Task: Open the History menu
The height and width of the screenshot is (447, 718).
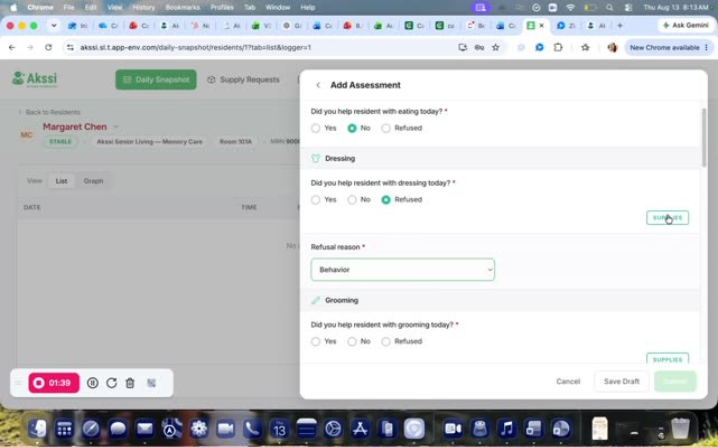Action: pyautogui.click(x=143, y=7)
